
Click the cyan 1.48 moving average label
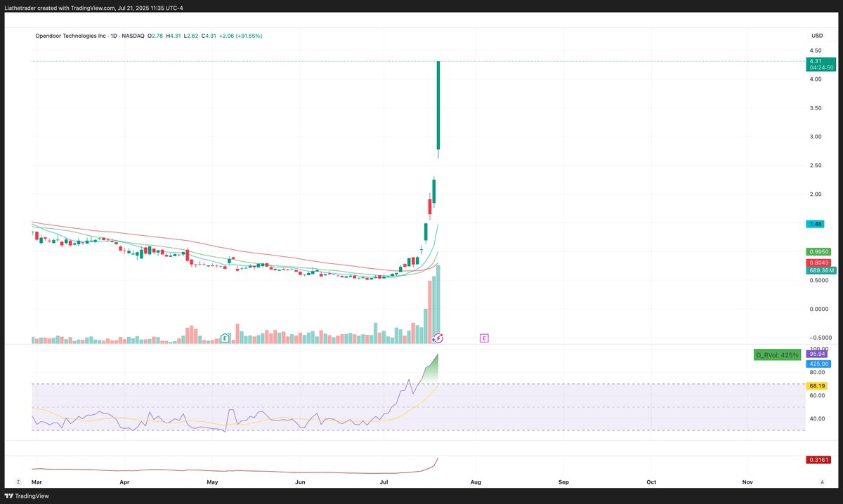coord(815,224)
